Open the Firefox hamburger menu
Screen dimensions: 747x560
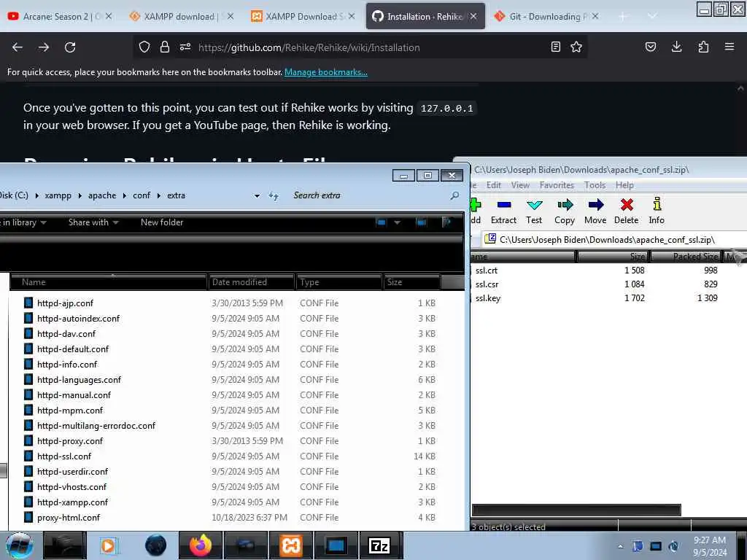click(729, 47)
